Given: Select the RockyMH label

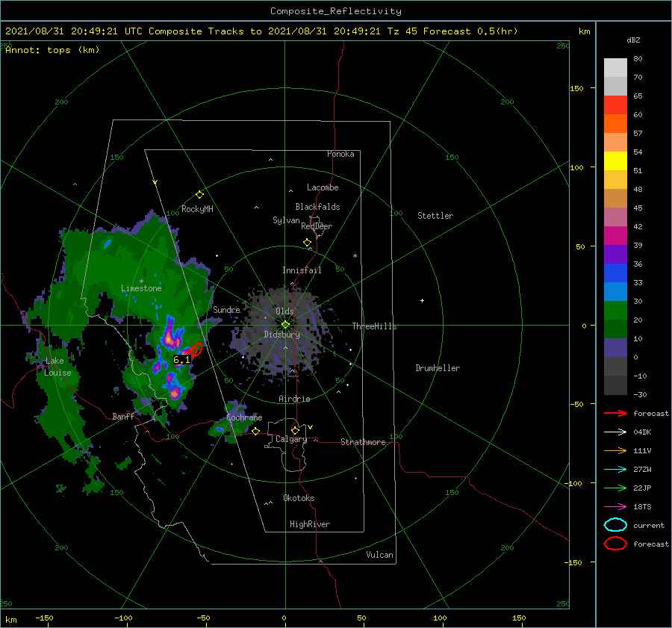Looking at the screenshot, I should (x=197, y=209).
